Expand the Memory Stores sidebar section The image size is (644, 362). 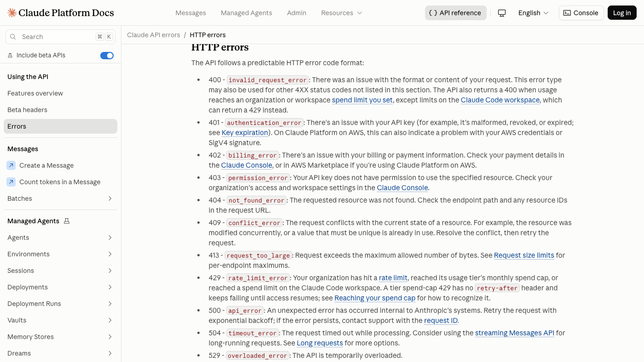tap(110, 337)
